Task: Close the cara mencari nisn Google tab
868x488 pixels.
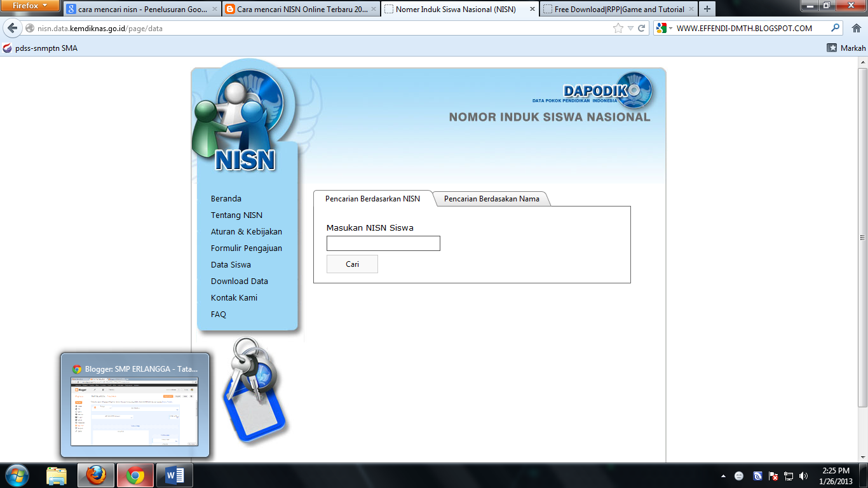Action: coord(214,10)
